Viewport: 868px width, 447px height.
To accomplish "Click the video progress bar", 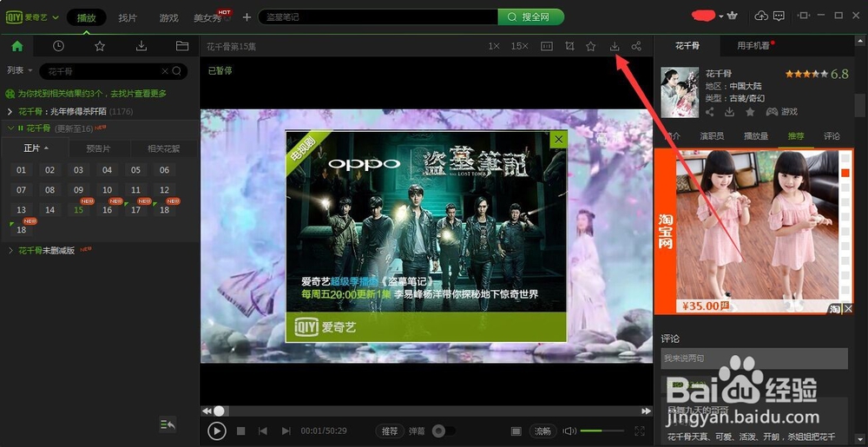I will [425, 411].
